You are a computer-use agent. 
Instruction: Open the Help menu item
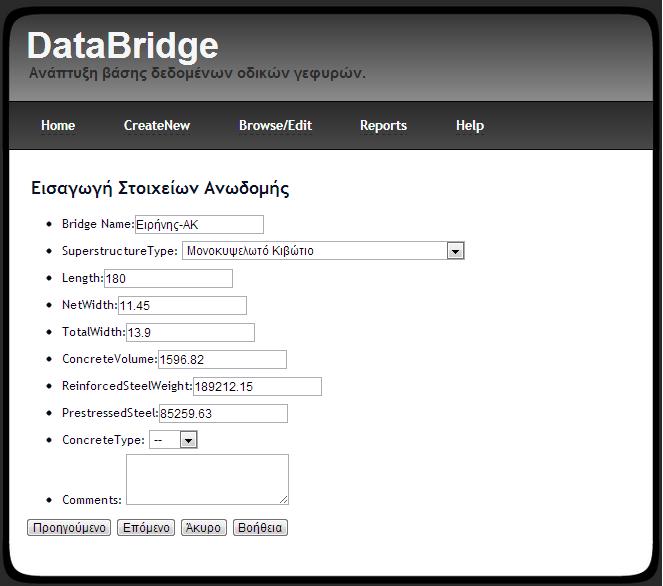(x=470, y=125)
